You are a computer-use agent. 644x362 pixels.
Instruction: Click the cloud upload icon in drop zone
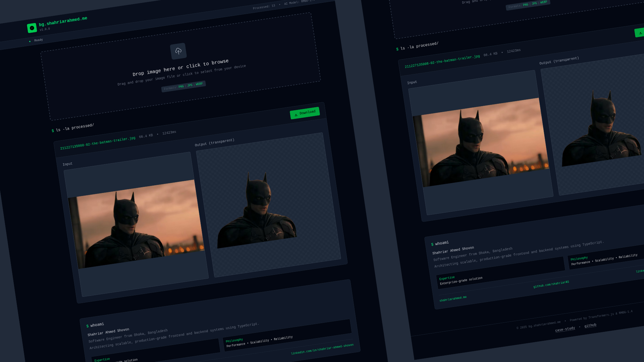(x=178, y=51)
